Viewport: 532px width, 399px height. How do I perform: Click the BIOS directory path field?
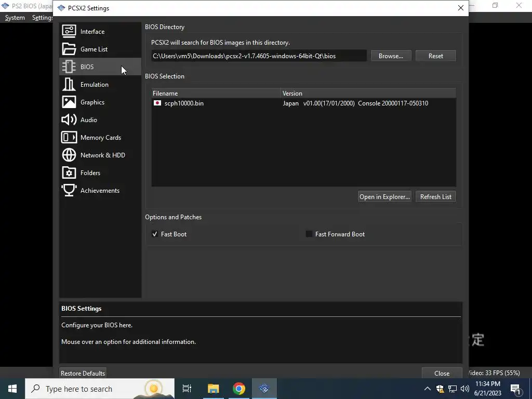[259, 56]
